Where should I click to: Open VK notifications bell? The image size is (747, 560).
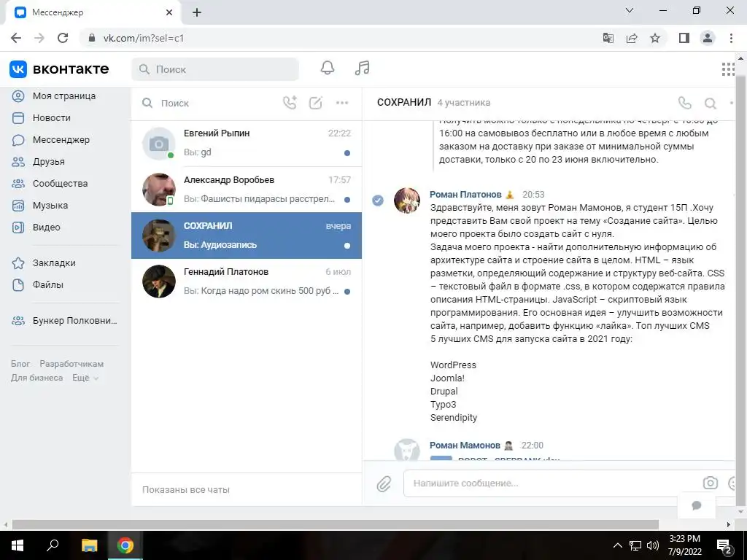(x=328, y=68)
